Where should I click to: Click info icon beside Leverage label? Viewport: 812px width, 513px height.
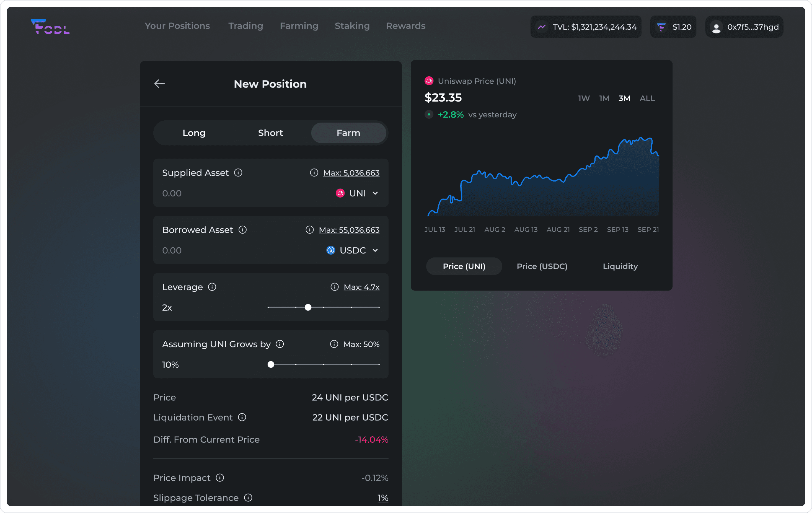[x=212, y=287]
